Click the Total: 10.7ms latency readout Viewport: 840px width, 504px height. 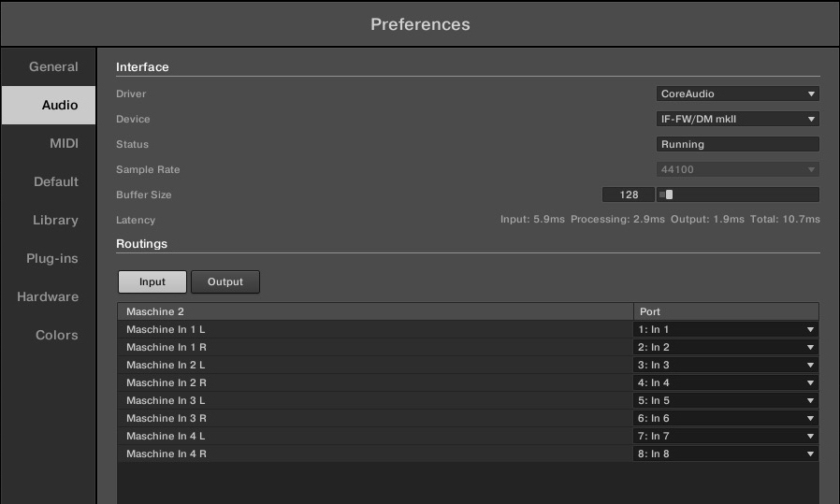785,219
